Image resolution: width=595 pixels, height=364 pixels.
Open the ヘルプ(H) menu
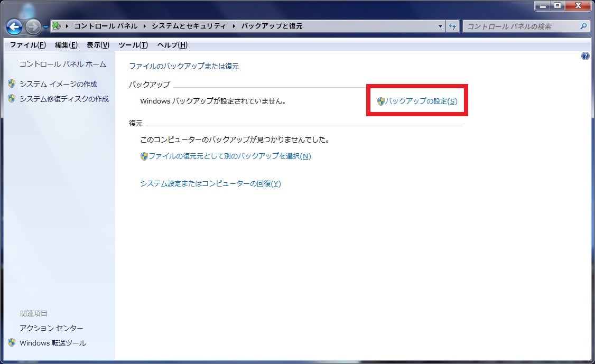(172, 45)
